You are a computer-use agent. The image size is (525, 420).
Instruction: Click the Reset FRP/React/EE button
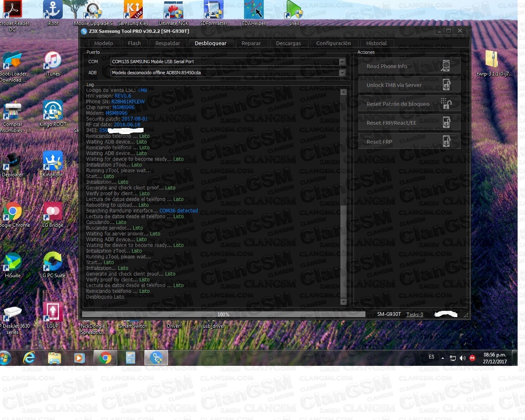[409, 123]
